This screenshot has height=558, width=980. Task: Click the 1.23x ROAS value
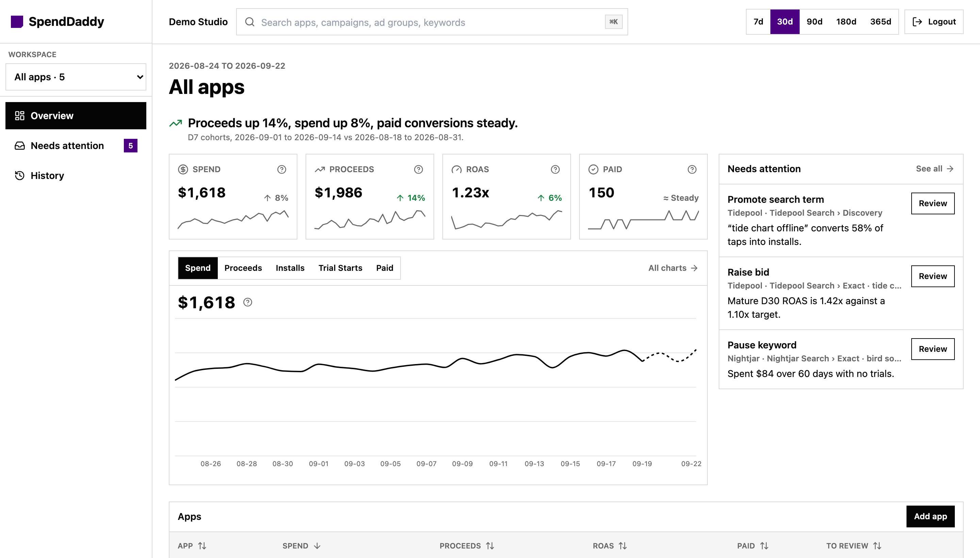(x=470, y=193)
